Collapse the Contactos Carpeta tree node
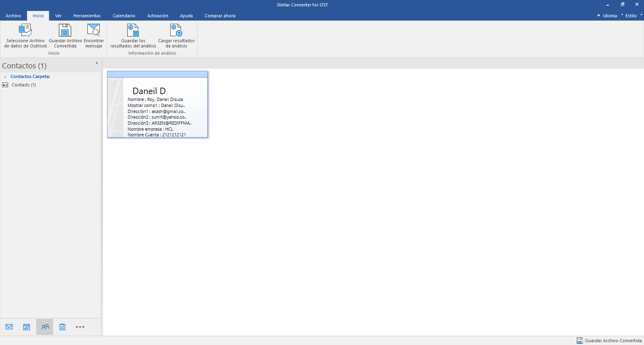 point(5,76)
